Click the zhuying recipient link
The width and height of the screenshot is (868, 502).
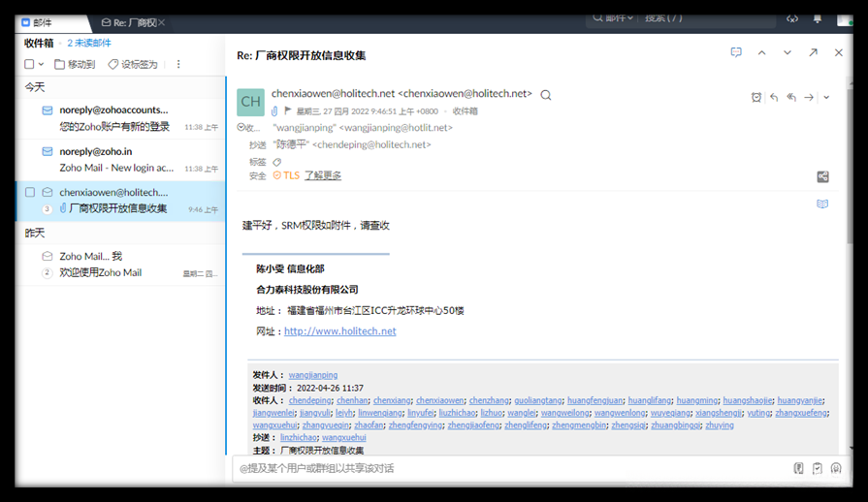[720, 425]
